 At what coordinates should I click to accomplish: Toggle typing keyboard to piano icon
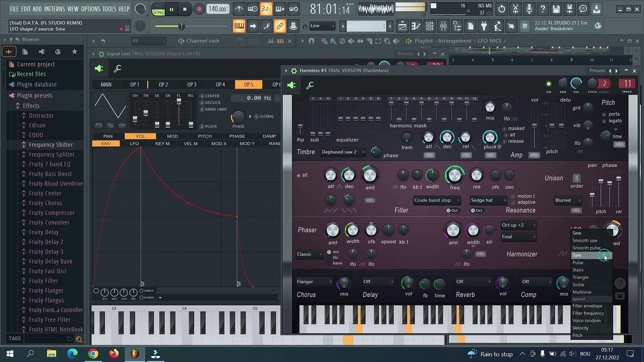coord(239,26)
